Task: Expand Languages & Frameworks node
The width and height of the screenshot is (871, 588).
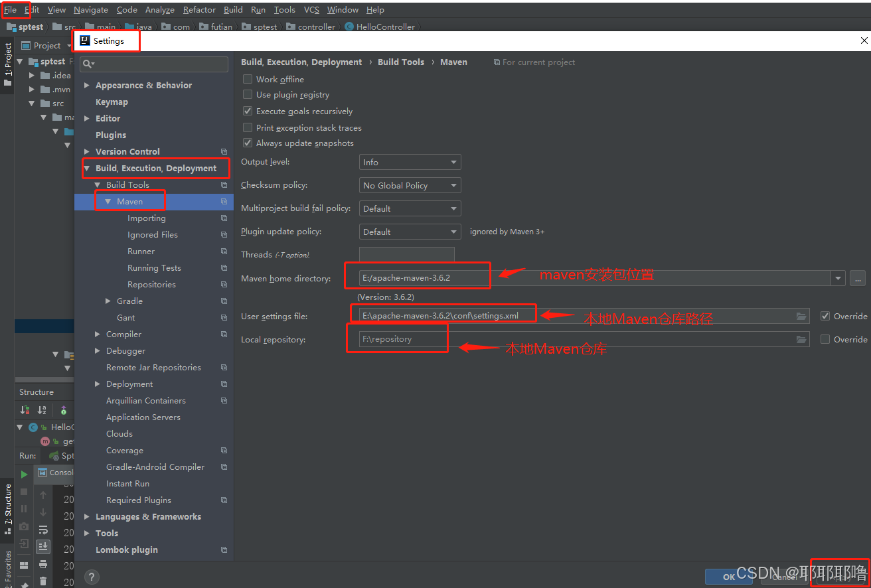Action: (x=86, y=517)
